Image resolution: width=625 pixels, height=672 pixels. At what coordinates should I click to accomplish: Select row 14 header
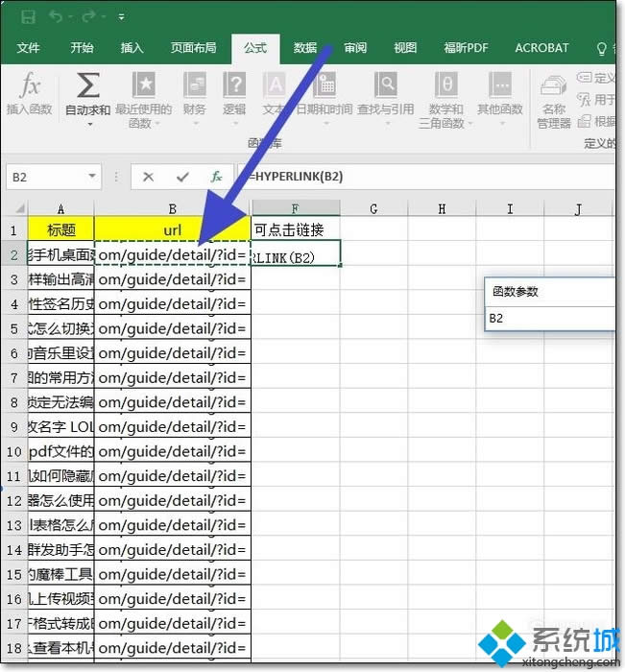click(14, 549)
